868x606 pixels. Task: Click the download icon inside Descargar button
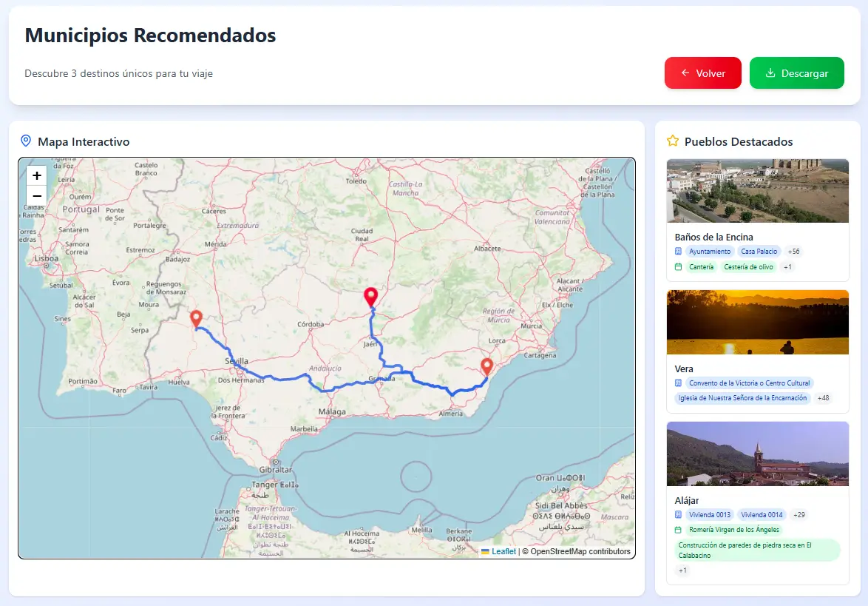(x=770, y=73)
